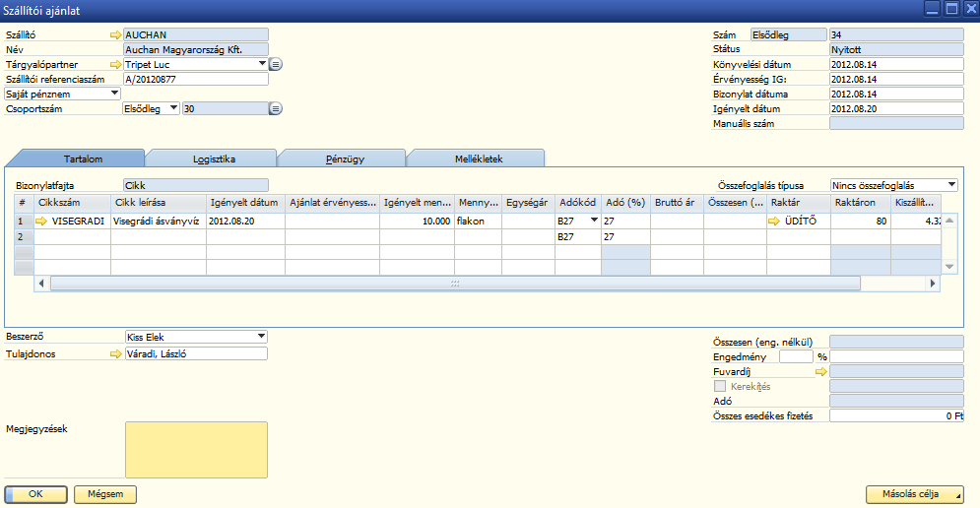980x508 pixels.
Task: Click the Szállítói referenciaszám field
Action: click(196, 80)
